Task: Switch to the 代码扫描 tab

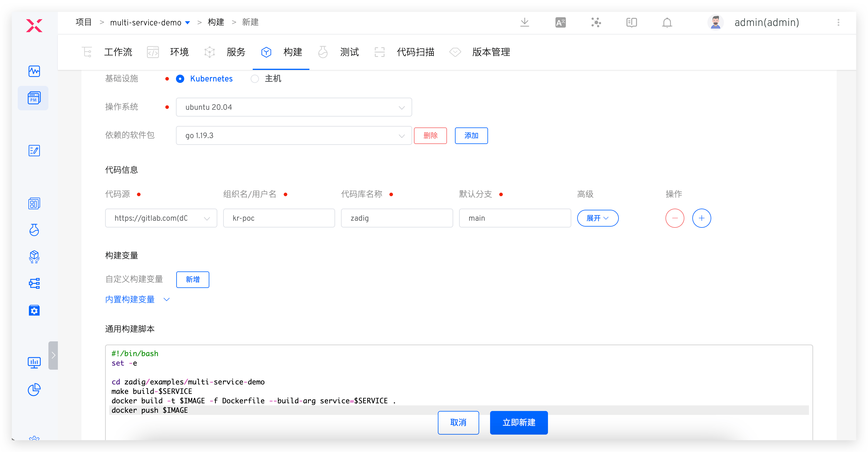Action: (415, 52)
